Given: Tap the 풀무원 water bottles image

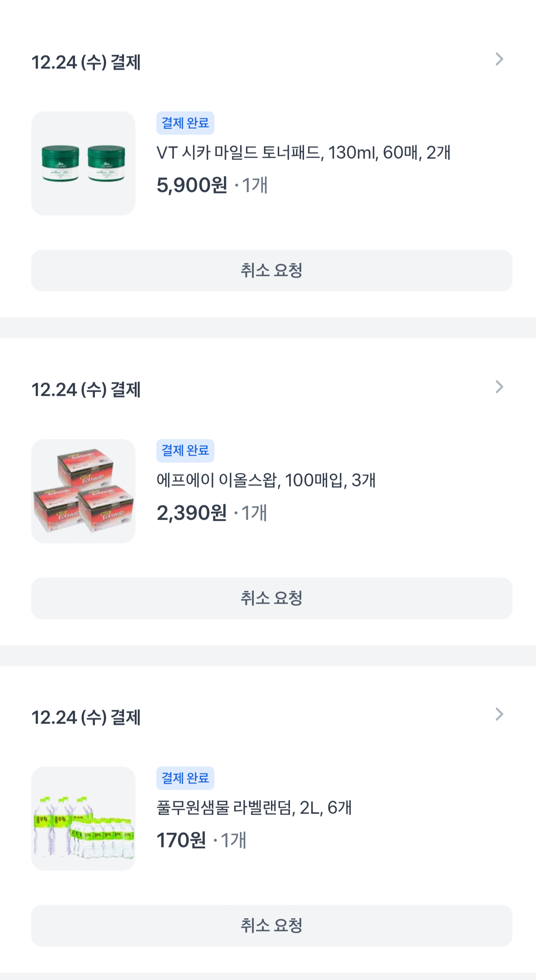Looking at the screenshot, I should click(83, 818).
